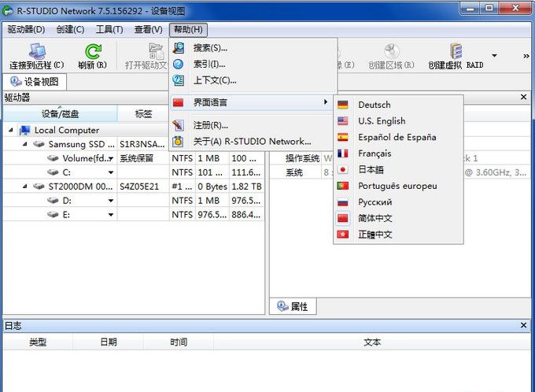The image size is (535, 392).
Task: Select the E: partition row
Action: [x=134, y=215]
